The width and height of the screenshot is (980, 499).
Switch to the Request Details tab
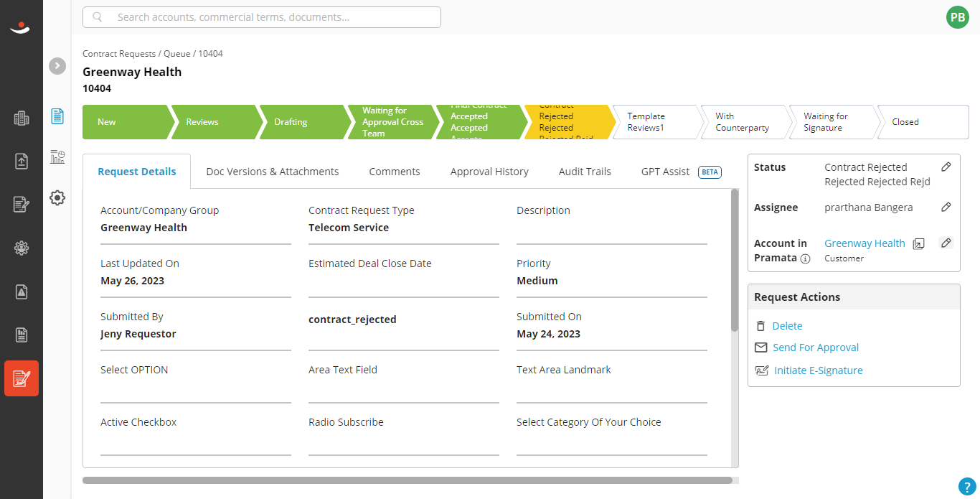click(x=137, y=172)
